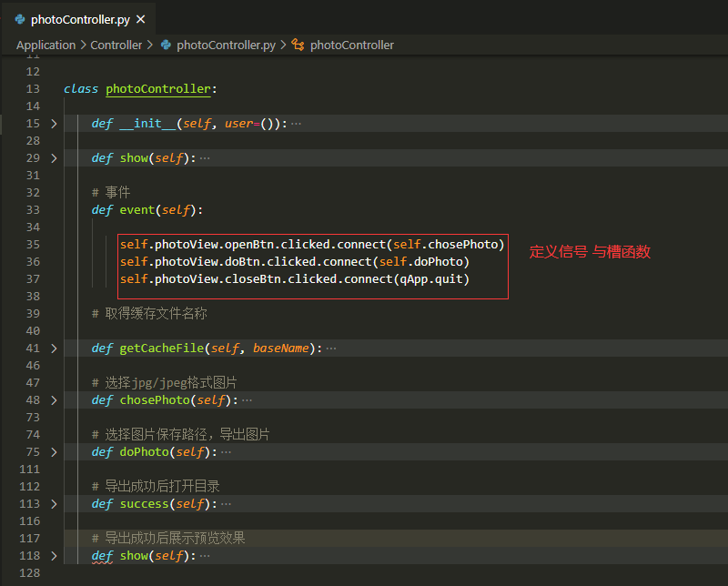Click the photoController class name
This screenshot has width=728, height=586.
pyautogui.click(x=158, y=89)
